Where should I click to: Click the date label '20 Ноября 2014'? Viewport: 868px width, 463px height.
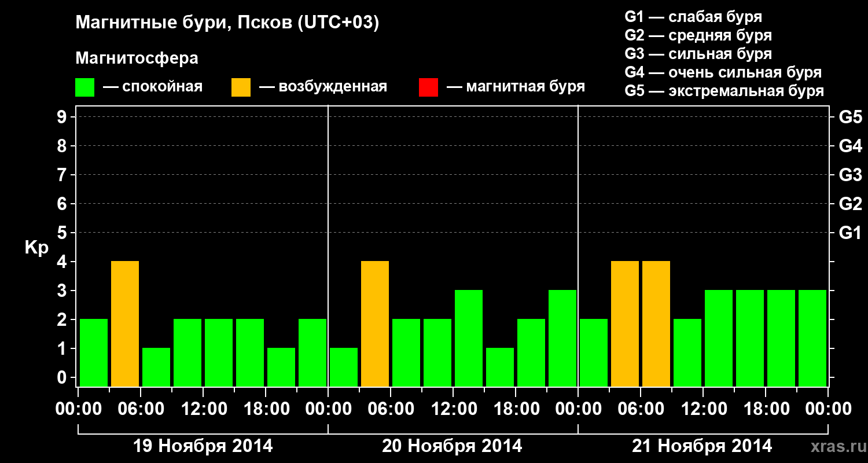pyautogui.click(x=452, y=446)
